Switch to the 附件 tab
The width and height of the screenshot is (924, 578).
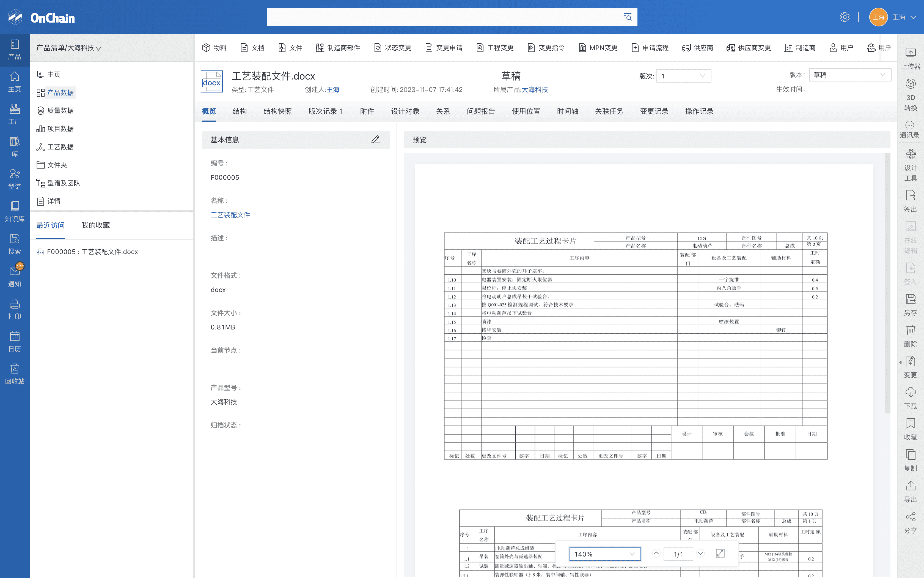(x=367, y=111)
